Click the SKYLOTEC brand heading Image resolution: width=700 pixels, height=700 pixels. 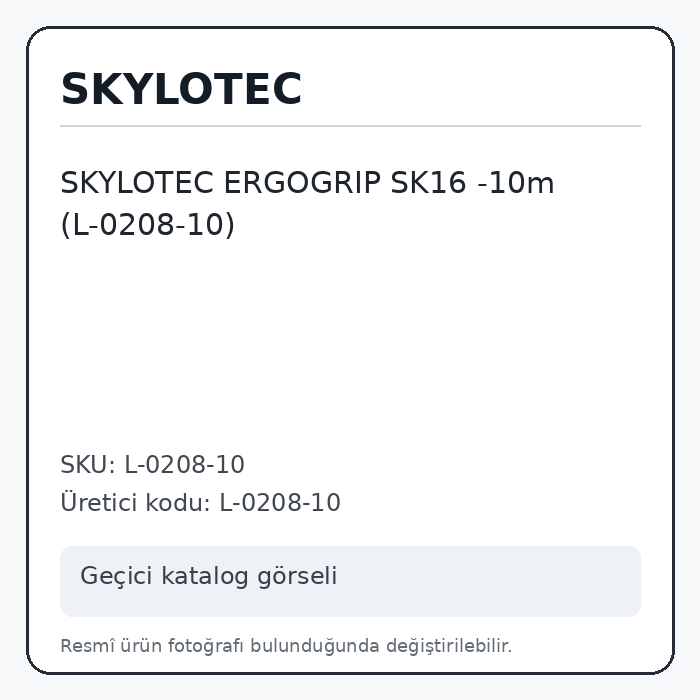(181, 89)
